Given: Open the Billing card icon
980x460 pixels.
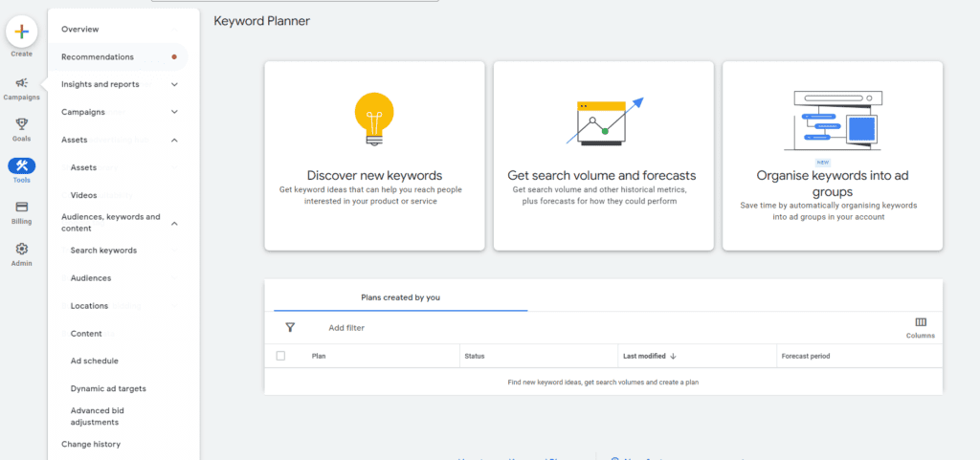Looking at the screenshot, I should (x=21, y=207).
